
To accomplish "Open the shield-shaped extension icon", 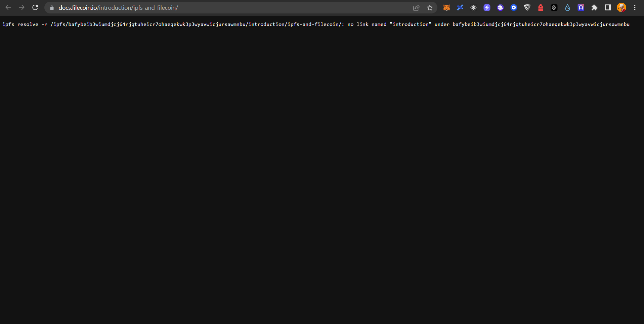I will coord(527,7).
